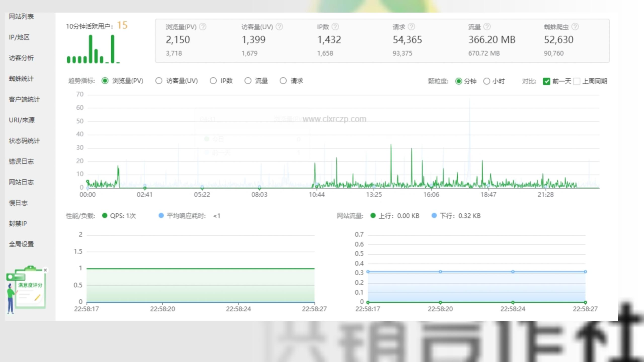This screenshot has width=644, height=362.
Task: Click the 22:58:27 data point on 下行 line
Action: coord(585,271)
